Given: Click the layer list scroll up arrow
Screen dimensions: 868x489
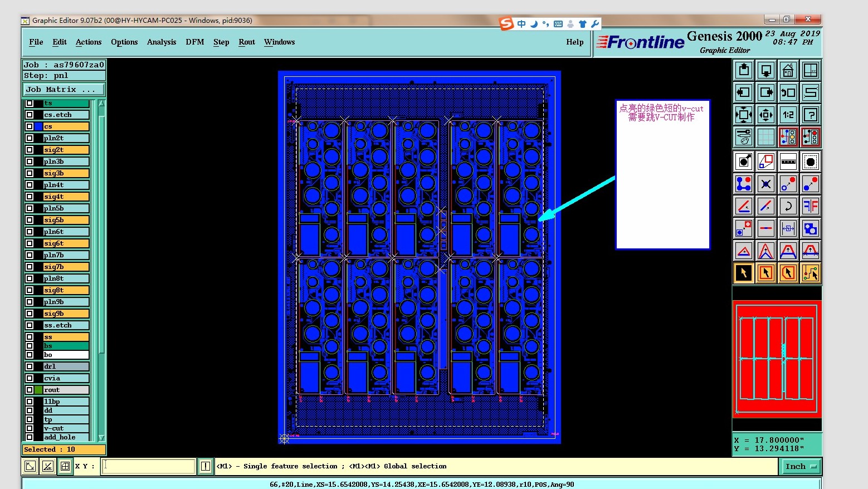Looking at the screenshot, I should [101, 104].
